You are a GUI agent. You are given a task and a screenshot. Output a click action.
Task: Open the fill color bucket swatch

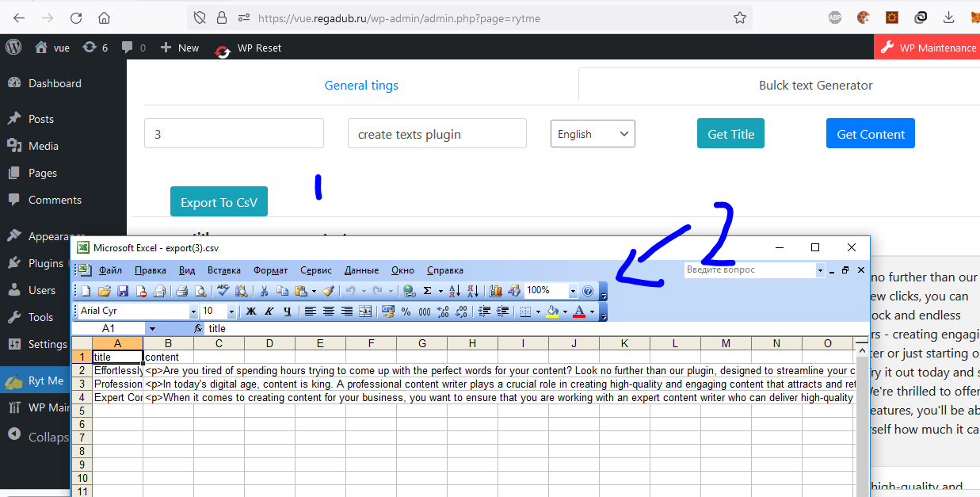tap(552, 311)
